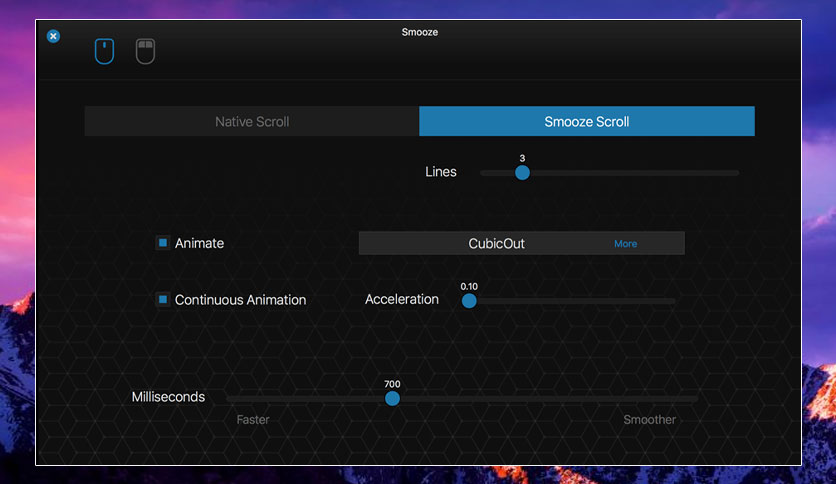Click the Milliseconds value 700
836x484 pixels.
tap(392, 384)
